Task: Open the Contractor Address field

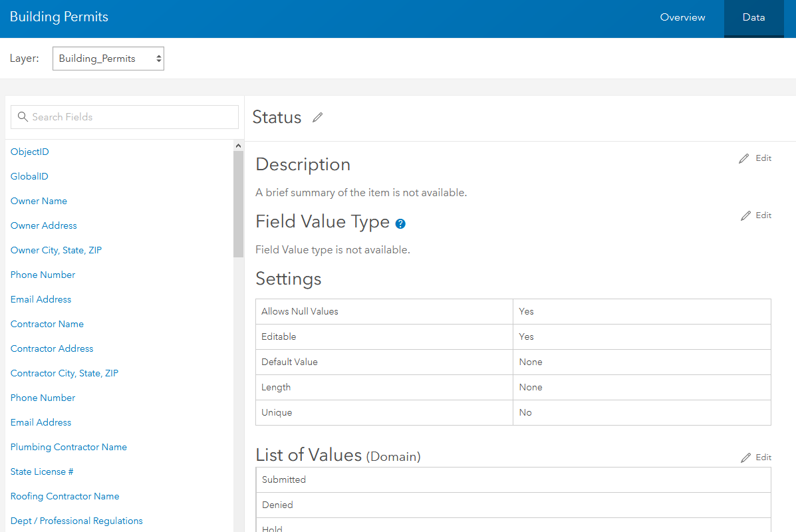Action: [x=51, y=348]
